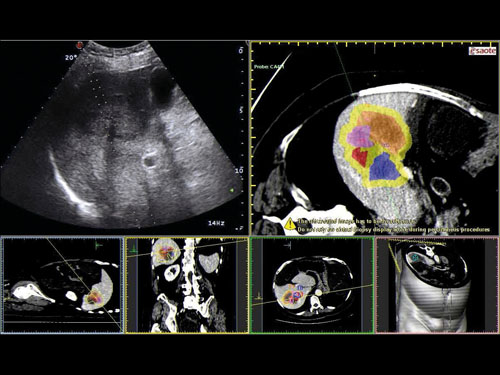This screenshot has height=375, width=500.
Task: Open the pink-bordered 3D volume rendering
Action: point(437,285)
